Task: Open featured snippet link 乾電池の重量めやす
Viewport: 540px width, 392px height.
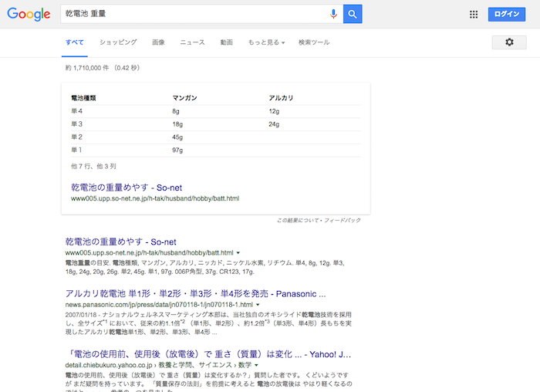Action: pos(125,187)
